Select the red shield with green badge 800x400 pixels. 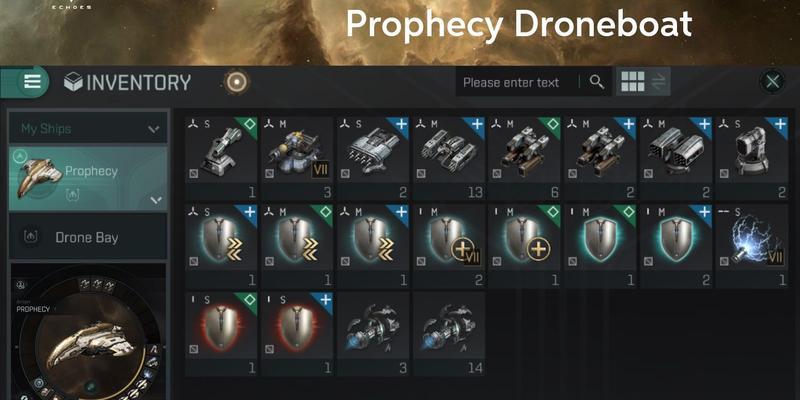tap(221, 333)
